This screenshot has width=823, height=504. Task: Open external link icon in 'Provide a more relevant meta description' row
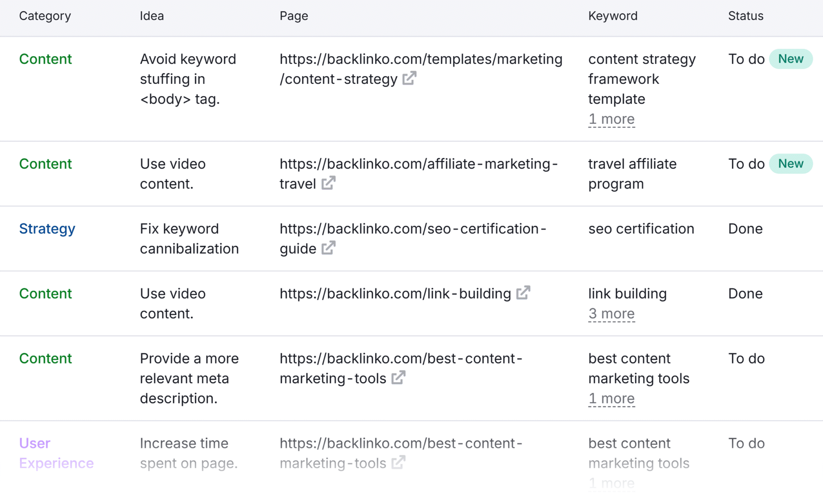(x=398, y=377)
